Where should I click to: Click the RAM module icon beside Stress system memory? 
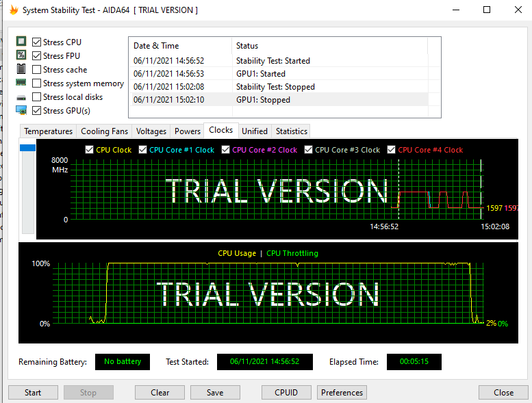coord(21,82)
